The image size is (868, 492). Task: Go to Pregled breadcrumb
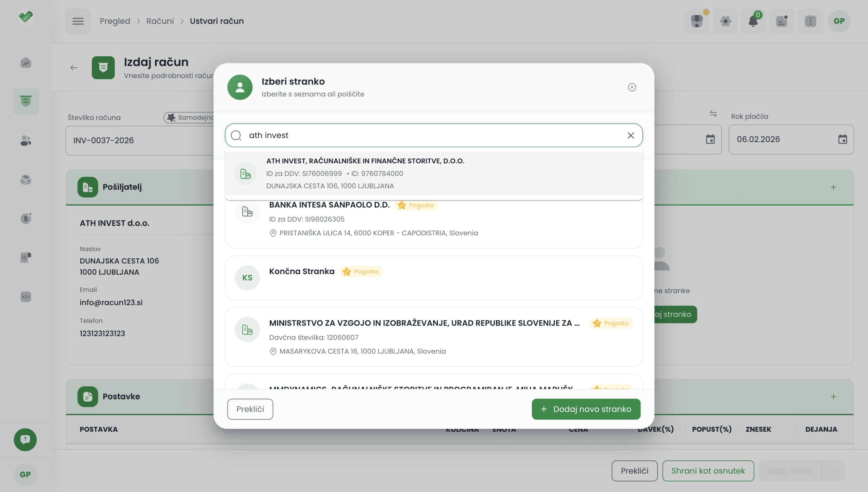click(115, 21)
